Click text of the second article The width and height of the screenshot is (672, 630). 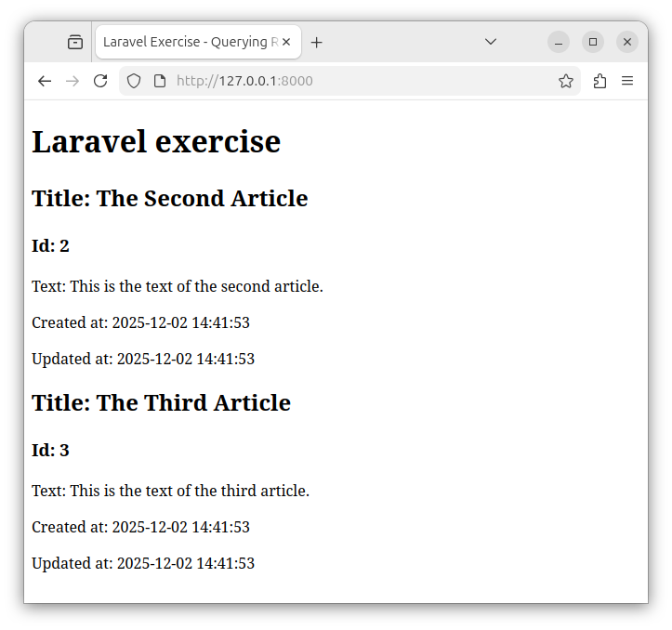click(x=178, y=286)
